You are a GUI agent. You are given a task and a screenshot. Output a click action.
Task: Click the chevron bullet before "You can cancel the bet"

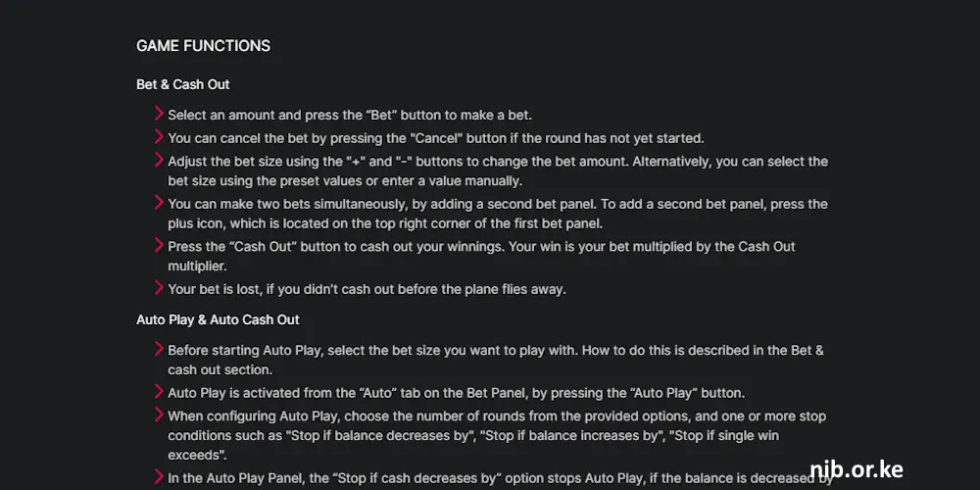pos(159,137)
